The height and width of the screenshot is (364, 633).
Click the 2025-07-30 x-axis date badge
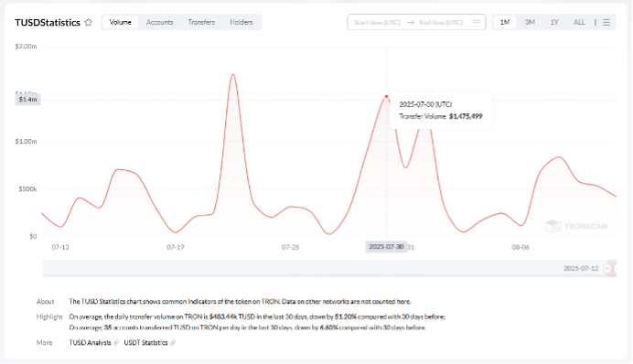[386, 247]
